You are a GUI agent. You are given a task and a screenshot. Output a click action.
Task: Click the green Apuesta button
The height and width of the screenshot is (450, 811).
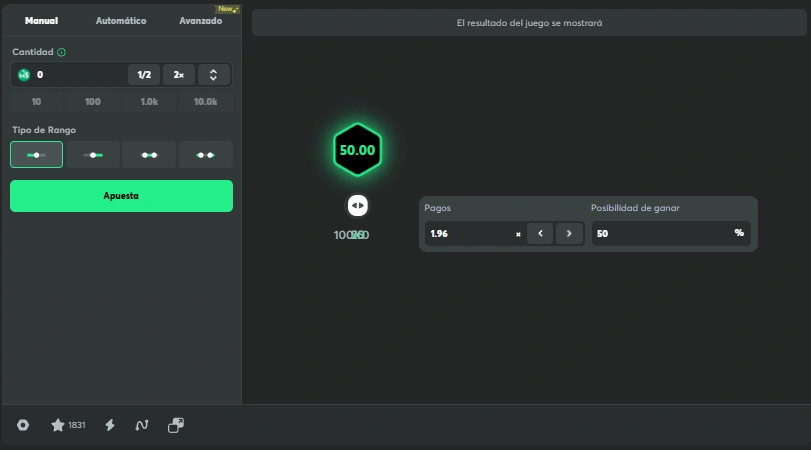tap(122, 196)
